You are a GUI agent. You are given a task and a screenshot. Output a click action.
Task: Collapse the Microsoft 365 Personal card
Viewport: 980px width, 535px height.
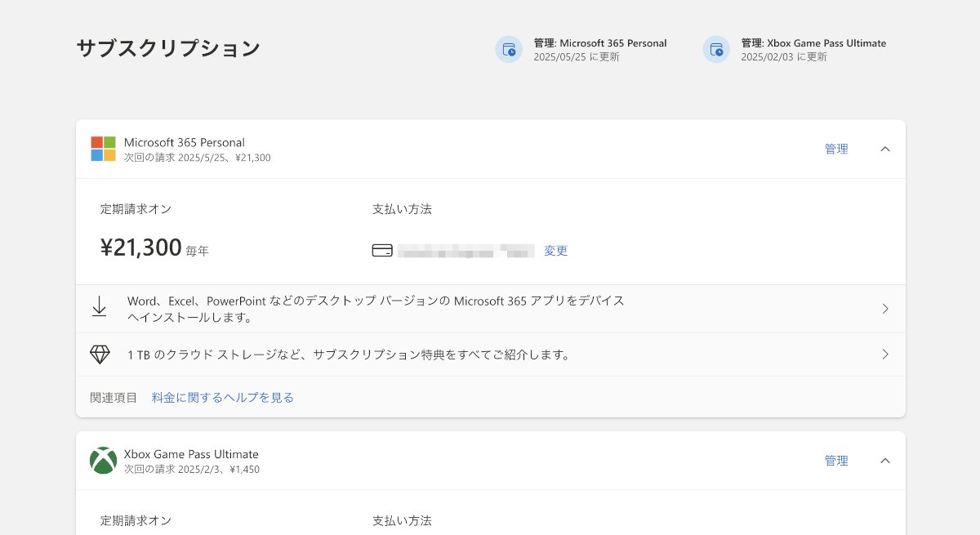[885, 149]
